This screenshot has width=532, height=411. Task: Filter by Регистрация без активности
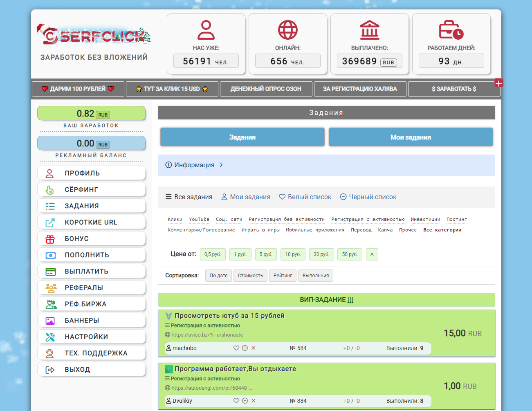point(287,219)
